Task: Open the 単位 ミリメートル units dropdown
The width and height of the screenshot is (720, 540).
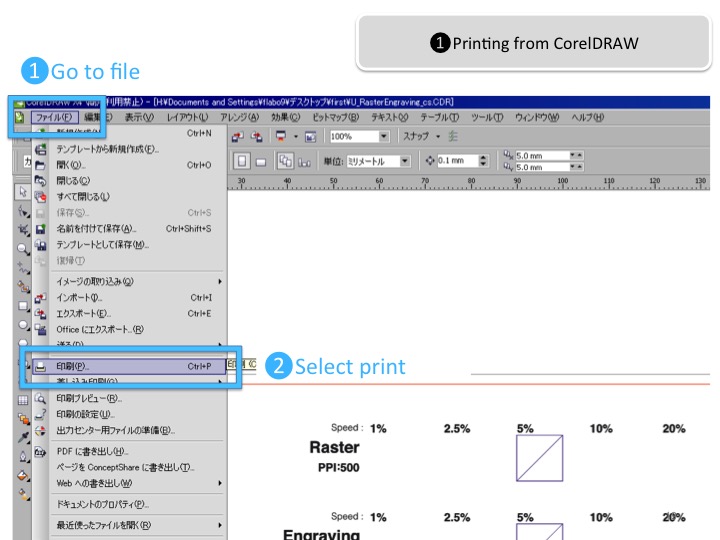Action: [x=405, y=161]
